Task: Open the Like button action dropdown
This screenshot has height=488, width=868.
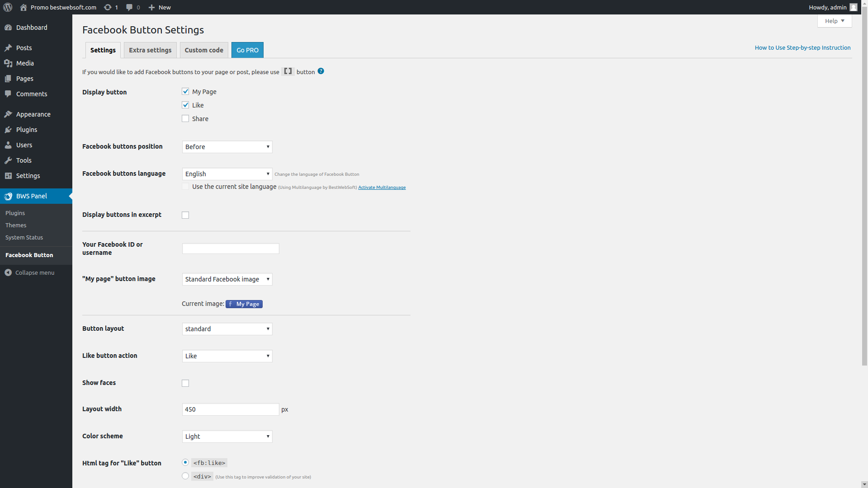Action: pyautogui.click(x=227, y=356)
